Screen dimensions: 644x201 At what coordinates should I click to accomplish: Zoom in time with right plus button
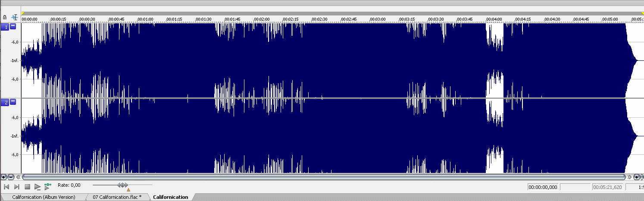point(637,177)
